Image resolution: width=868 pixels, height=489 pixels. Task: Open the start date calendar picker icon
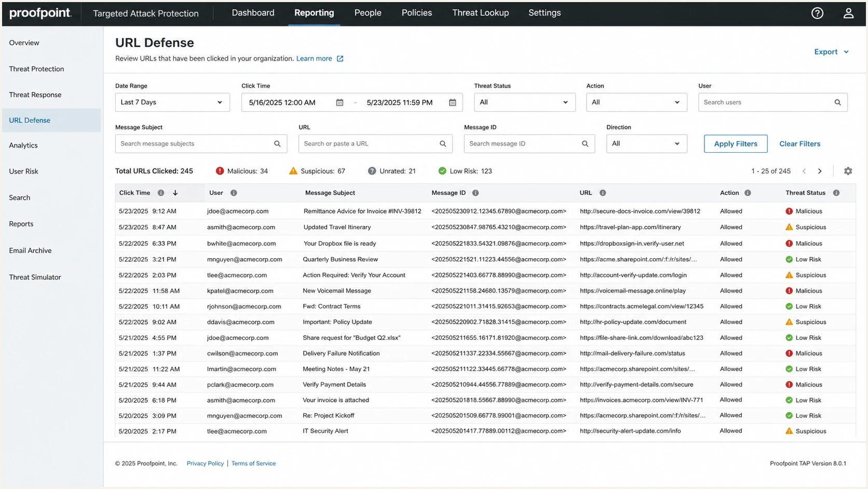340,102
